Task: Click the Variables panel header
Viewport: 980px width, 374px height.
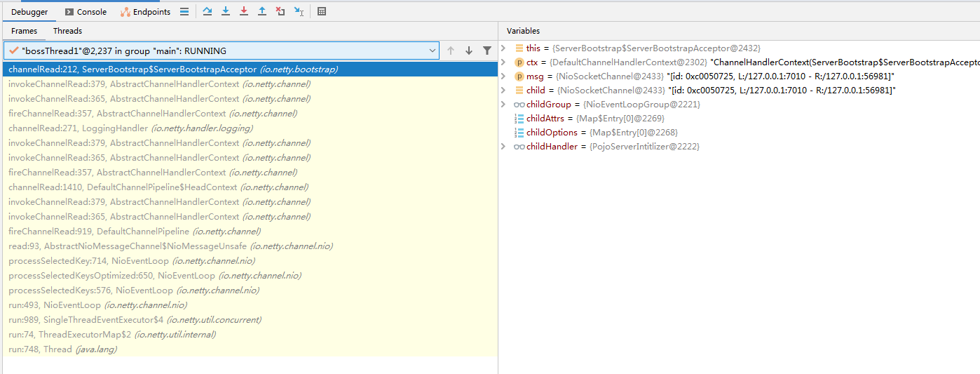Action: [x=524, y=31]
